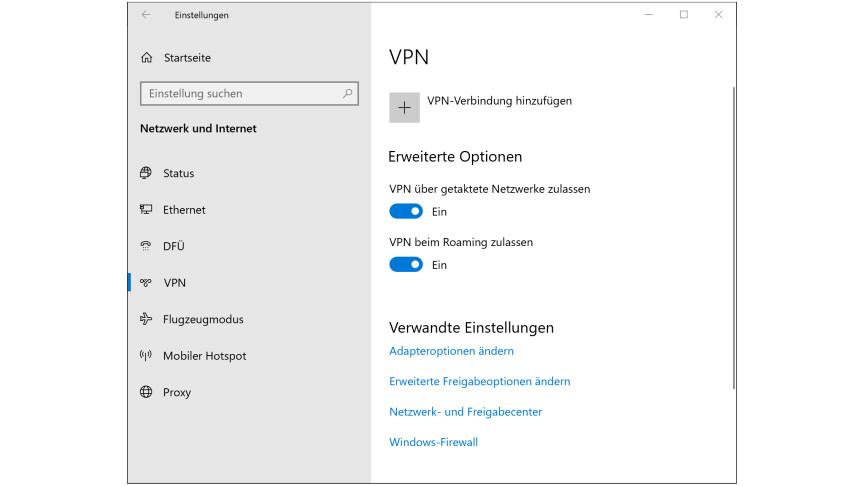Click the plus icon to add VPN
The width and height of the screenshot is (864, 486).
tap(404, 107)
